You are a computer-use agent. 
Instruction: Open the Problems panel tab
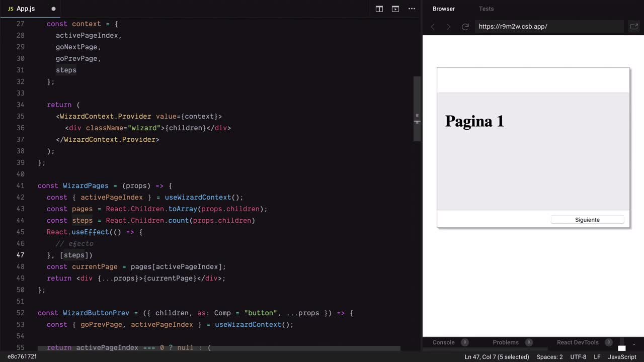click(506, 342)
